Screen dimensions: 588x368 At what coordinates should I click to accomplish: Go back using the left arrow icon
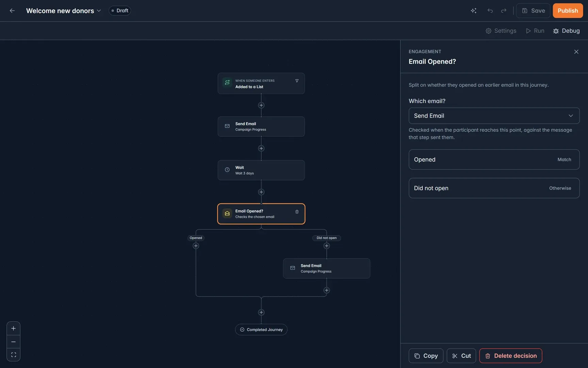click(12, 11)
